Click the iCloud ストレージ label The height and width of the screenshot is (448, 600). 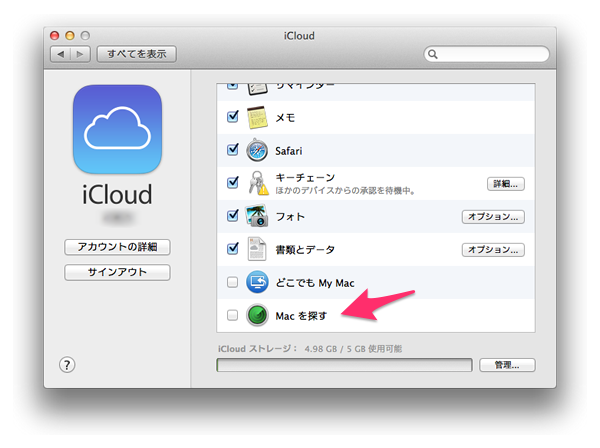(258, 349)
